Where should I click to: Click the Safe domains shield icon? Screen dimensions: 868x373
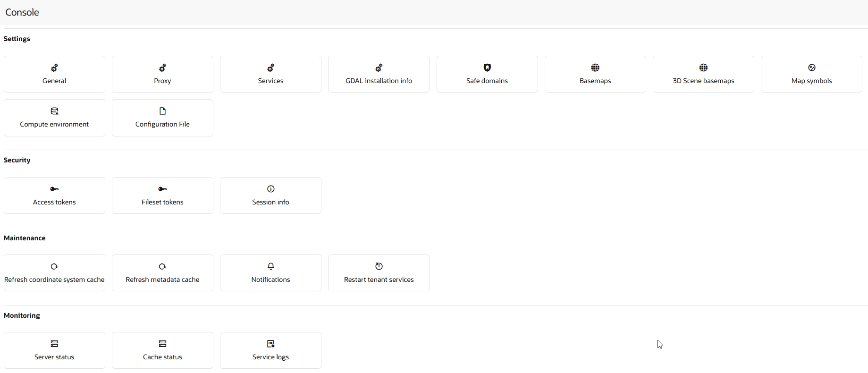pyautogui.click(x=487, y=68)
